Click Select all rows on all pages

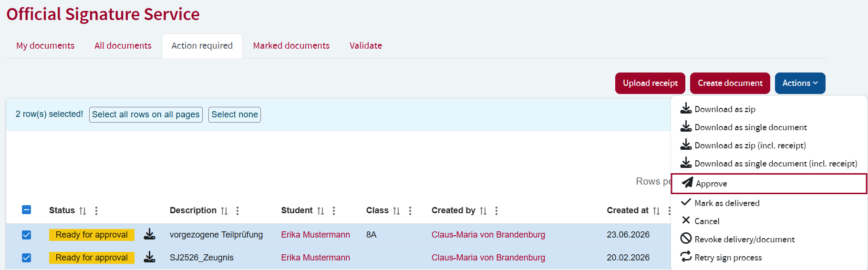146,114
